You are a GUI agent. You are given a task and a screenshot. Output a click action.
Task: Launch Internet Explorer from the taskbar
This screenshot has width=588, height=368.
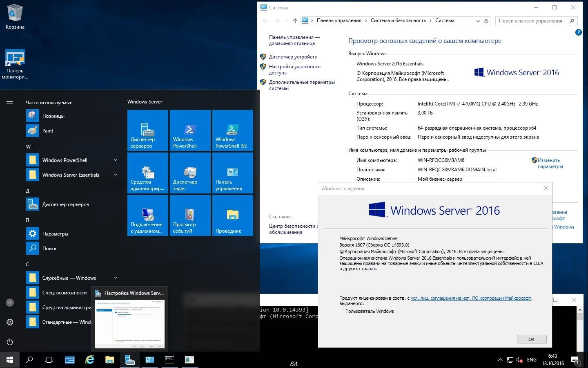90,360
